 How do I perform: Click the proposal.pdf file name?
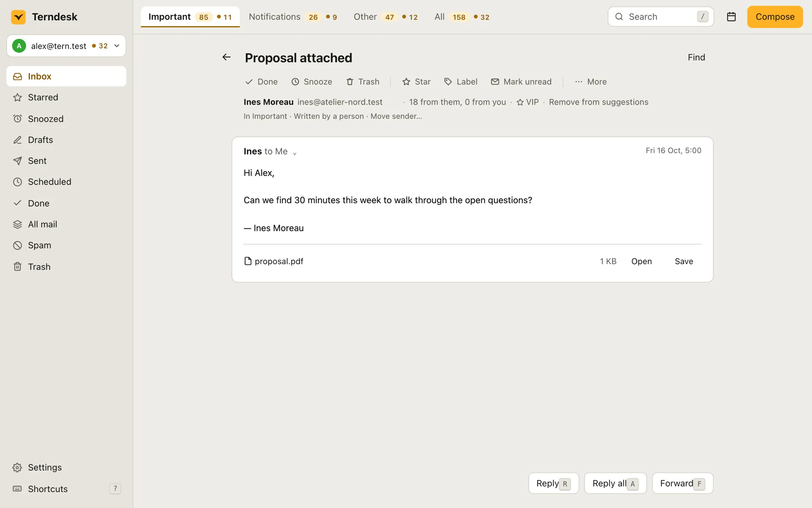click(279, 261)
